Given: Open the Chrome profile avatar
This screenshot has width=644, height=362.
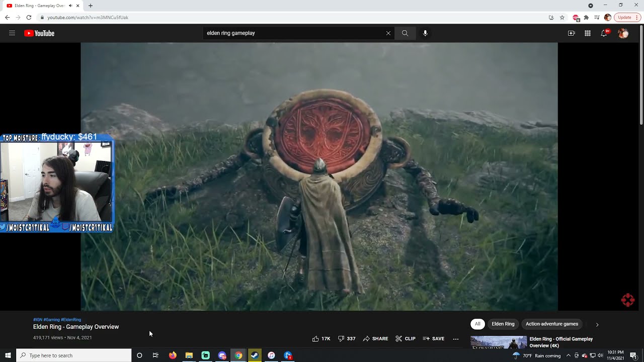Looking at the screenshot, I should pos(607,18).
